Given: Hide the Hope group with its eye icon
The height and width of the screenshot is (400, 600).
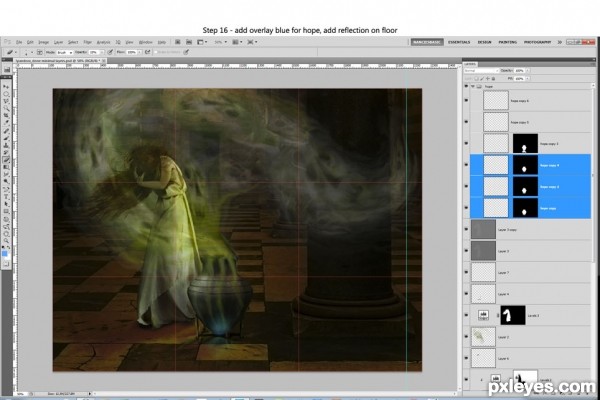Looking at the screenshot, I should point(466,86).
